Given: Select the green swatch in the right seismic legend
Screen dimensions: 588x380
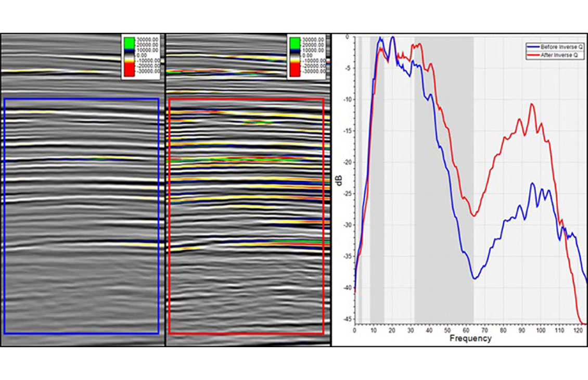Looking at the screenshot, I should tap(295, 43).
